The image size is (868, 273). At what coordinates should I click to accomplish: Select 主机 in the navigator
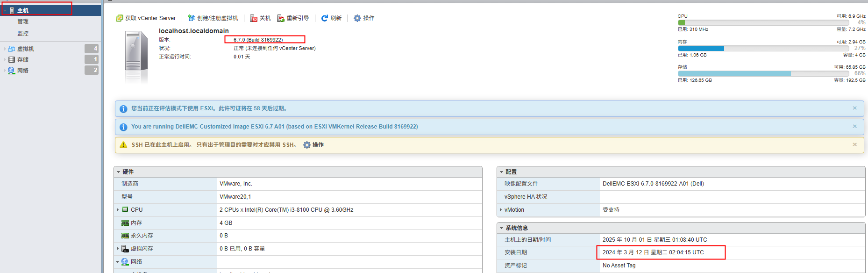(23, 10)
